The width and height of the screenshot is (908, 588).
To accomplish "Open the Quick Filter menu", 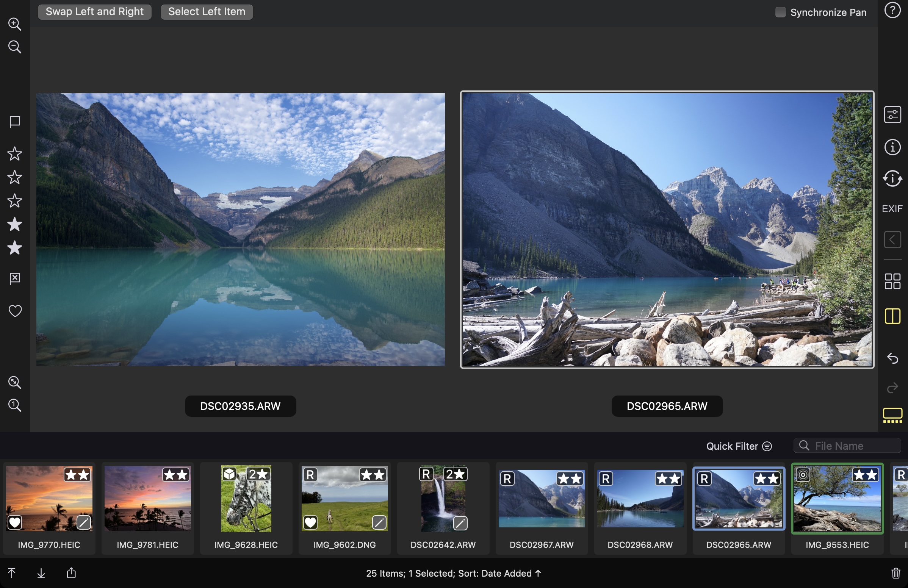I will [739, 446].
